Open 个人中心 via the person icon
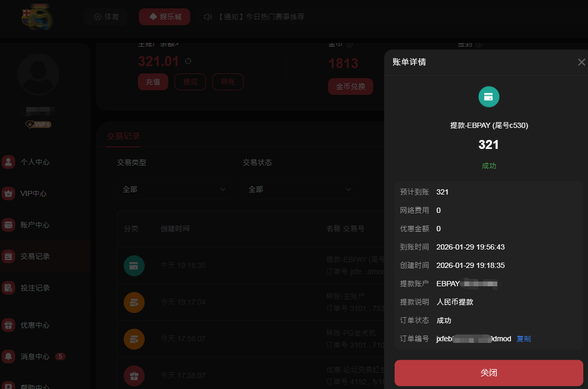The height and width of the screenshot is (389, 588). point(8,162)
